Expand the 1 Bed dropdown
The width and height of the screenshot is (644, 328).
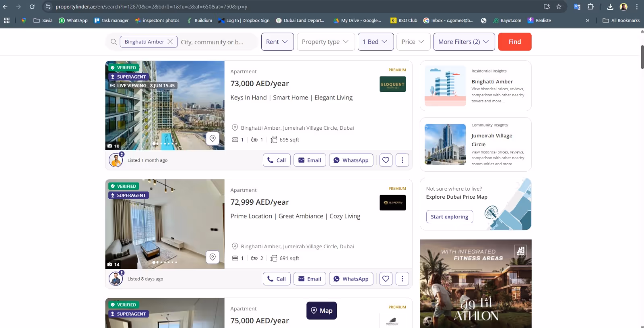(376, 42)
